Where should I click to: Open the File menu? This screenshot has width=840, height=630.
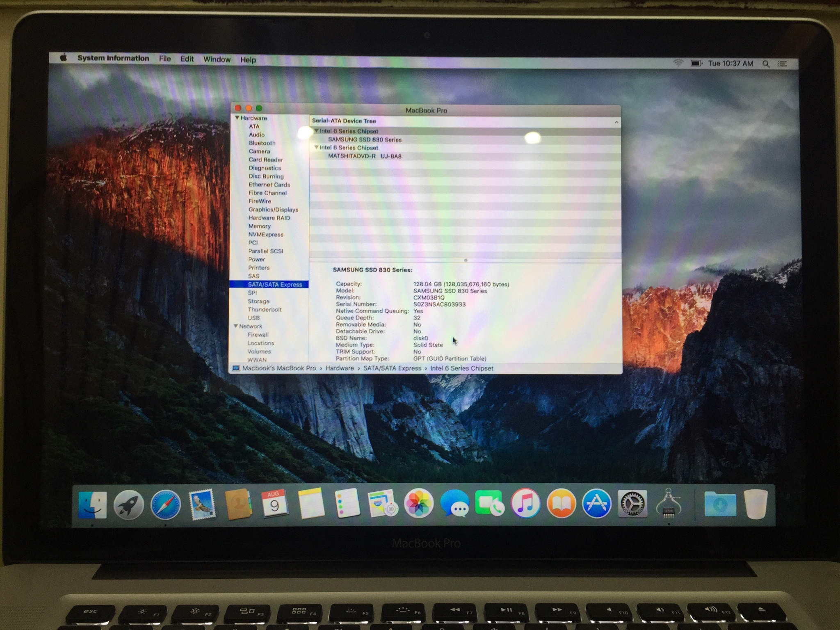point(165,59)
